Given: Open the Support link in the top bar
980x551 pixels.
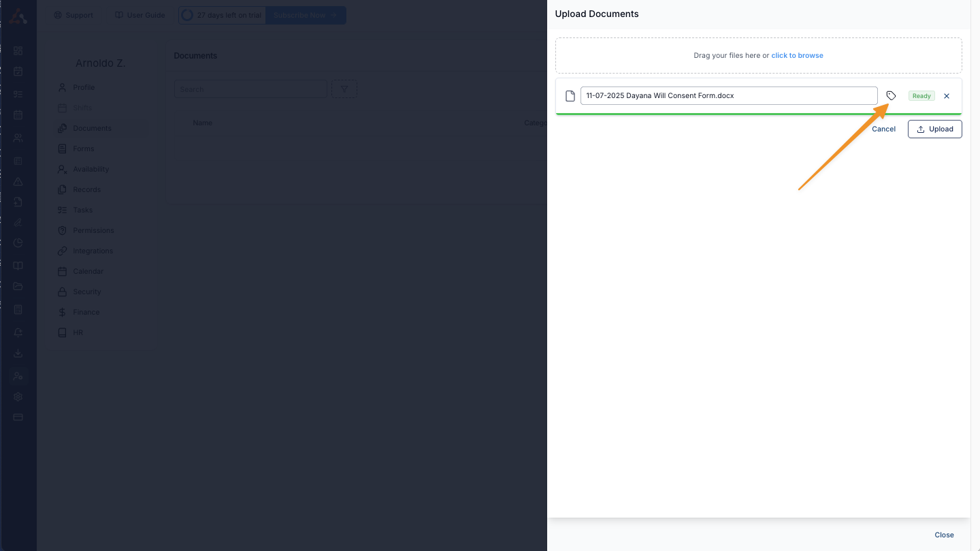Looking at the screenshot, I should coord(73,15).
